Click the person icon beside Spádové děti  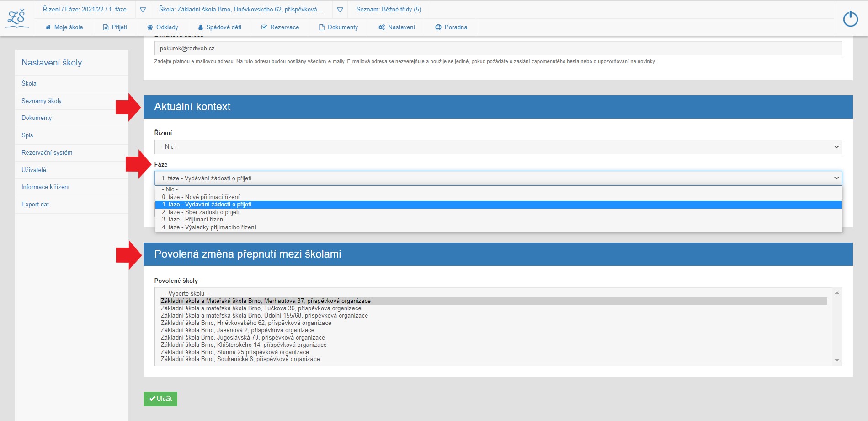200,27
